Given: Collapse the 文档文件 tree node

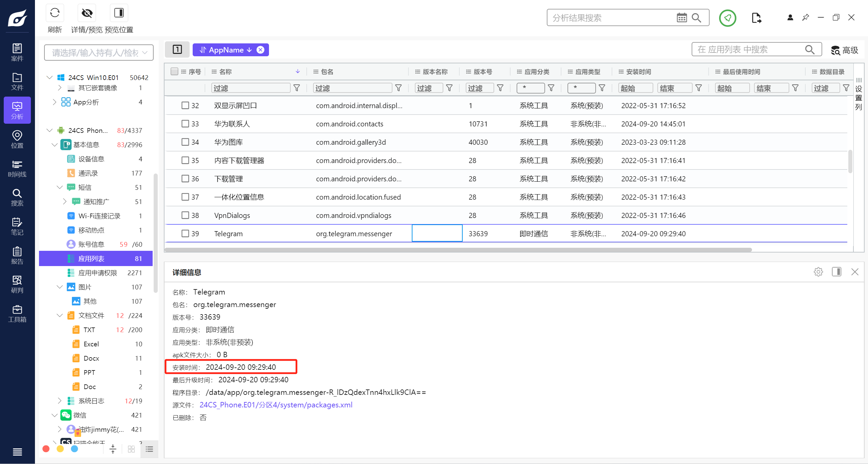Looking at the screenshot, I should click(60, 316).
